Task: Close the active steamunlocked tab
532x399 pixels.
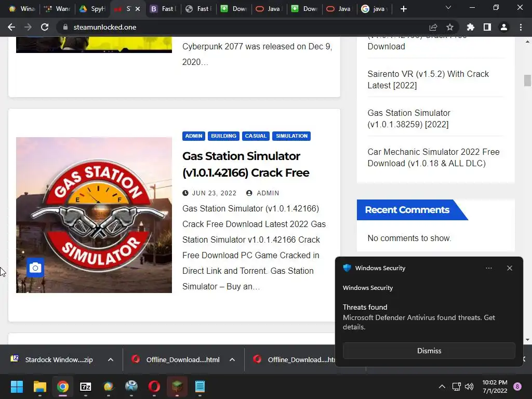Action: point(137,9)
